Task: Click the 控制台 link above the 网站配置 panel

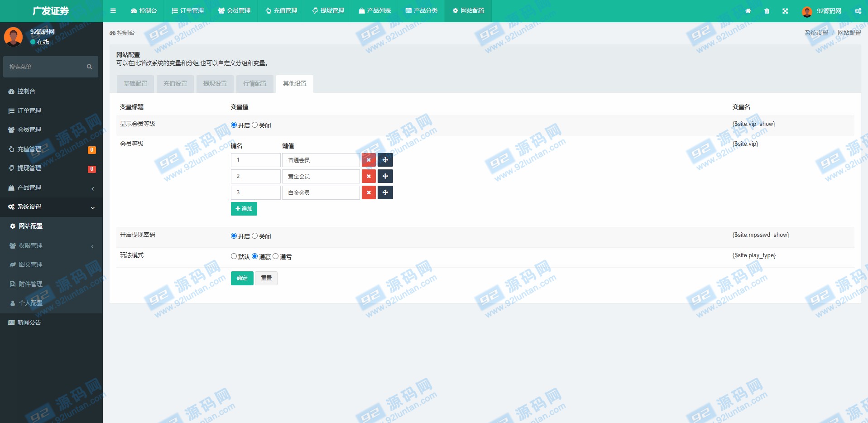Action: point(122,33)
